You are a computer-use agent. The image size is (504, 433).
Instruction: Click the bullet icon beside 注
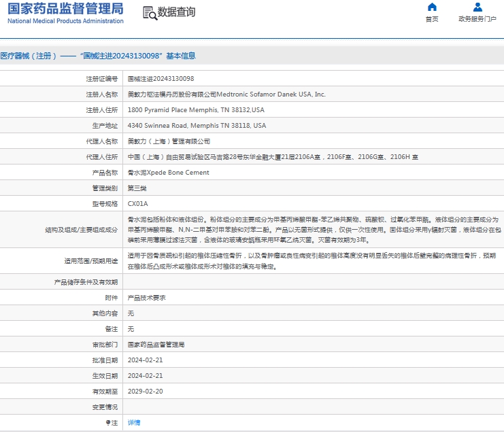click(x=108, y=423)
